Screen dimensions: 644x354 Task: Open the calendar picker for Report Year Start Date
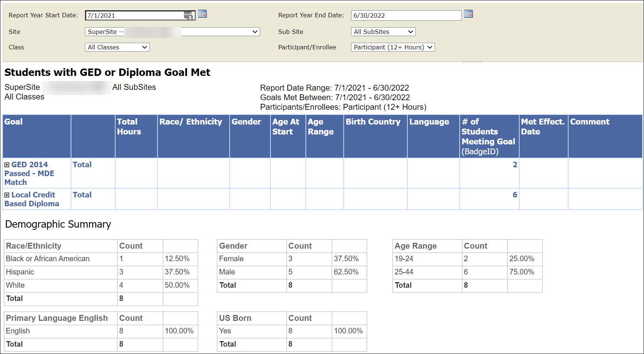point(203,14)
